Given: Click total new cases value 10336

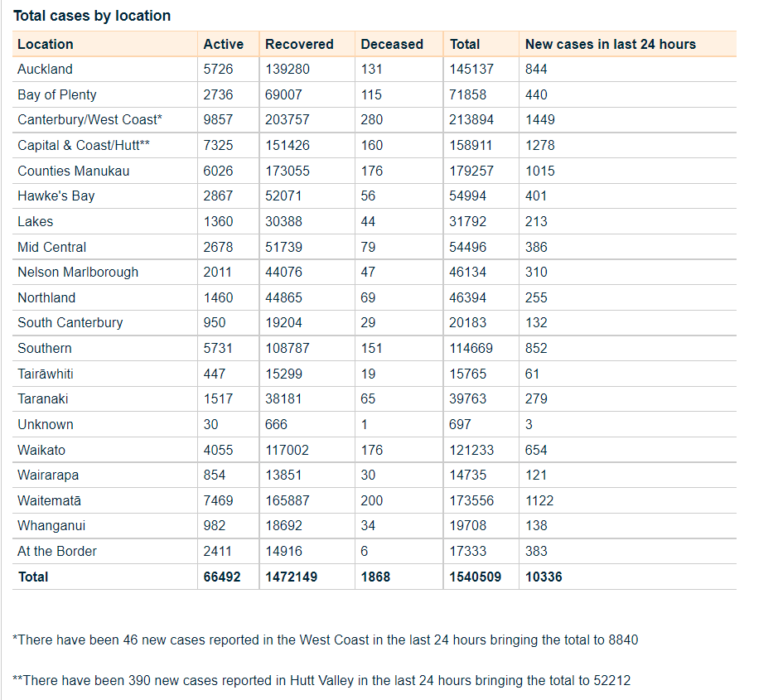Looking at the screenshot, I should tap(544, 577).
